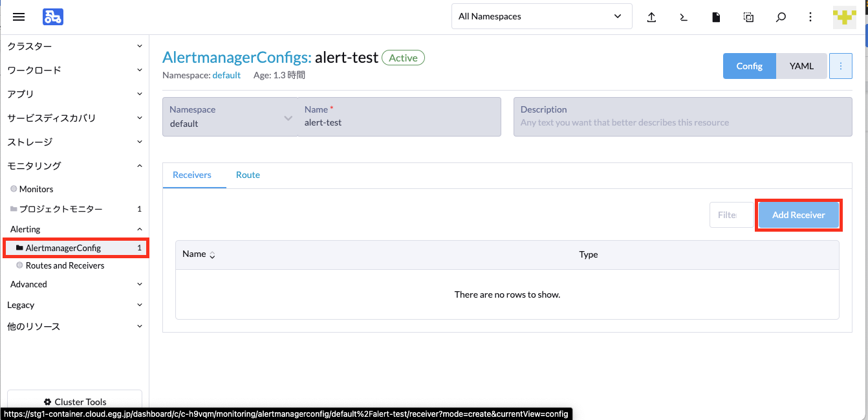
Task: Click the Age: 1.3 時間 text
Action: (x=279, y=75)
